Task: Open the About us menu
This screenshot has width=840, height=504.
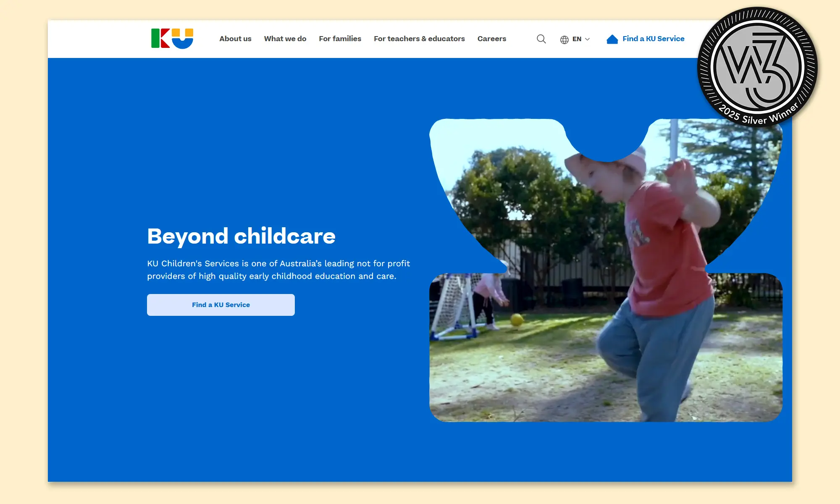Action: point(235,39)
